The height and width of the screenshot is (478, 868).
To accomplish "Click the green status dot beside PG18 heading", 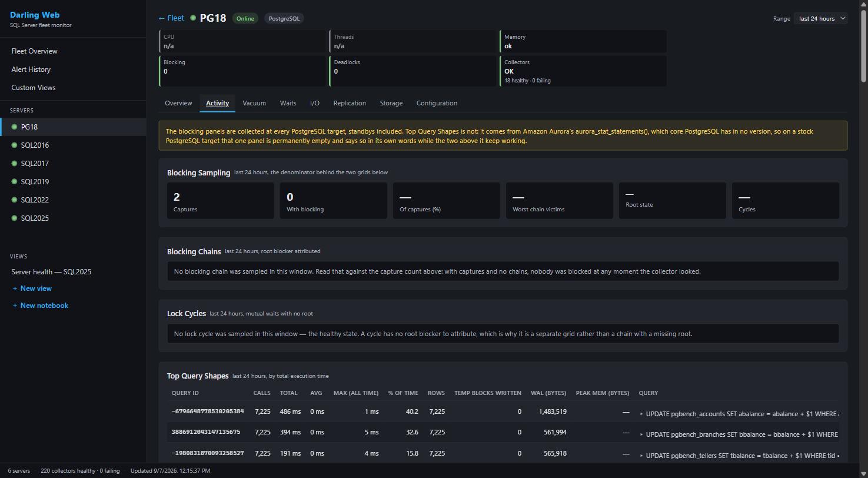I will 193,18.
